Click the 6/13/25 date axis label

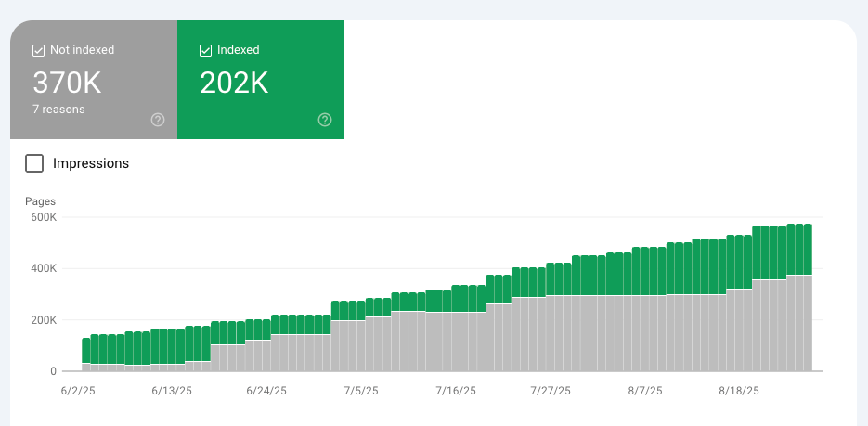pyautogui.click(x=172, y=391)
